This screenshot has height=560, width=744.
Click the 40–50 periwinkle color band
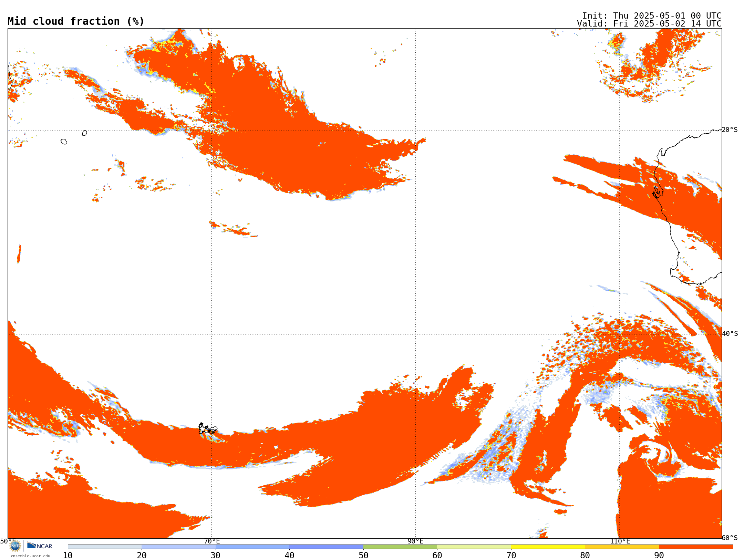327,547
